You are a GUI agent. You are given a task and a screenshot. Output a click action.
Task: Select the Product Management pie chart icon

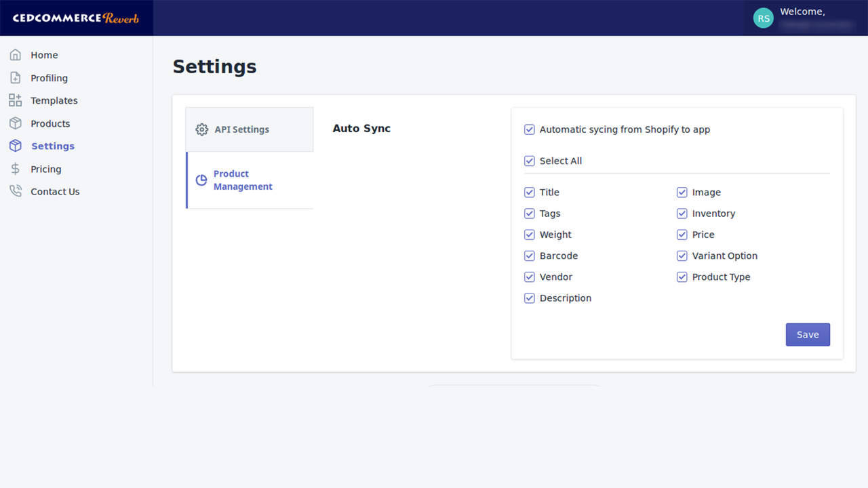click(201, 180)
